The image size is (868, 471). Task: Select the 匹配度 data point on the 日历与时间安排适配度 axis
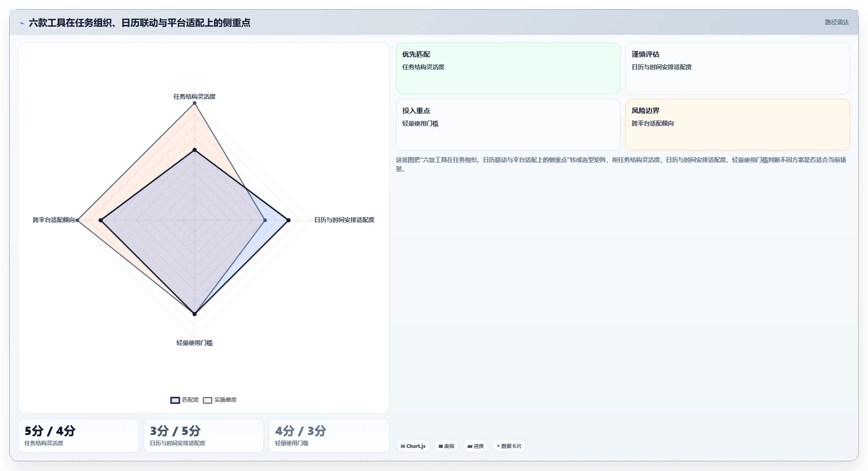pos(289,220)
